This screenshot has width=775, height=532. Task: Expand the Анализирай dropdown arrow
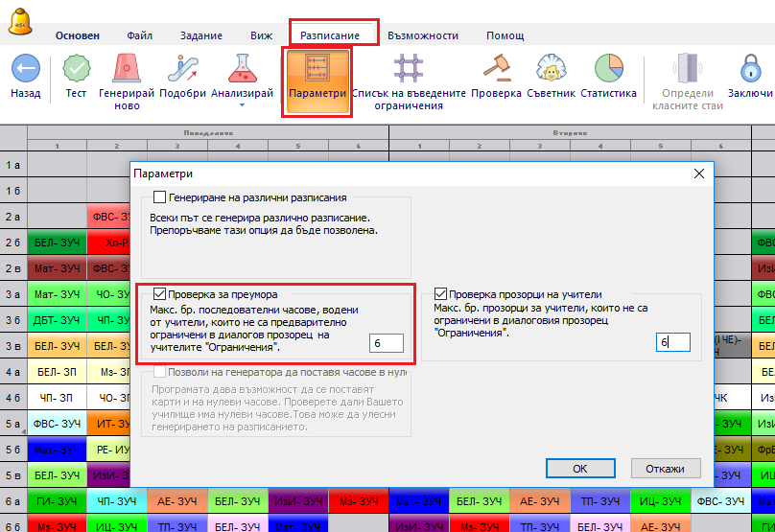click(x=242, y=104)
